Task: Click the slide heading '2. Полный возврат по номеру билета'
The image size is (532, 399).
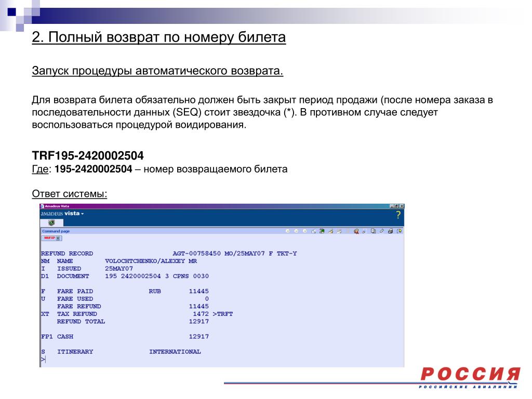Action: coord(159,37)
